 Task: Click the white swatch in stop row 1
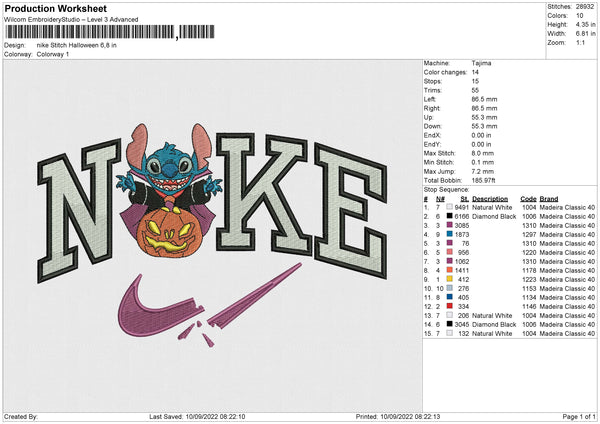coord(450,207)
